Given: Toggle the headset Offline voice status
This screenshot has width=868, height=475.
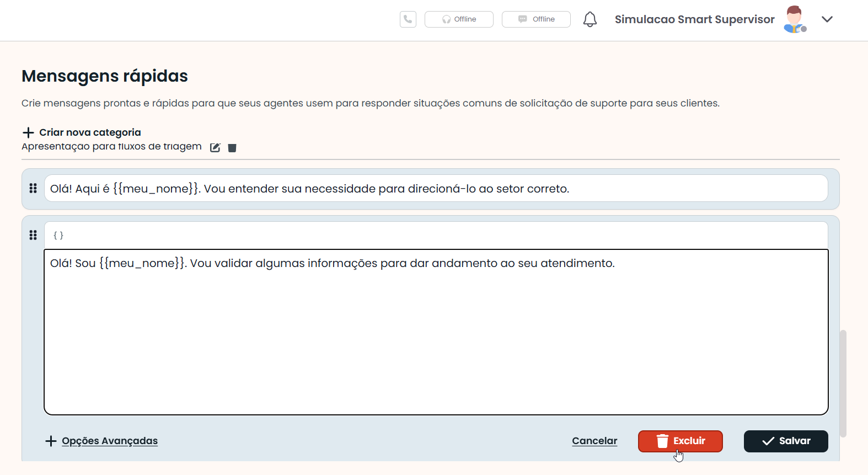Looking at the screenshot, I should click(459, 19).
